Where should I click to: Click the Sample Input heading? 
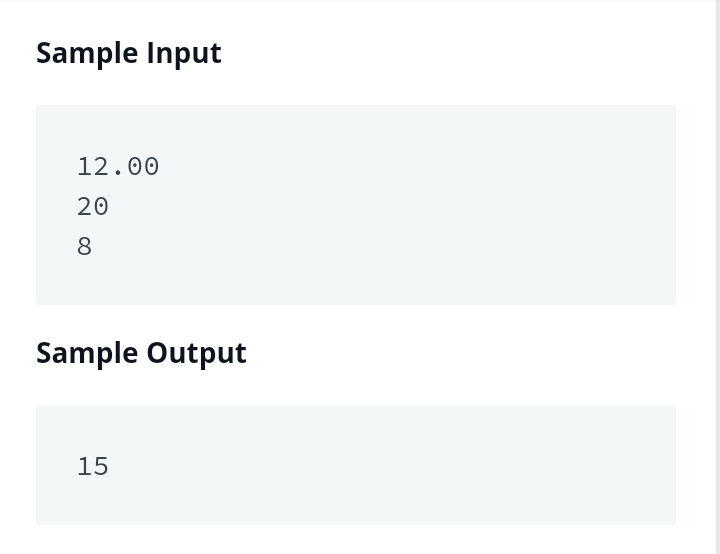[x=129, y=53]
